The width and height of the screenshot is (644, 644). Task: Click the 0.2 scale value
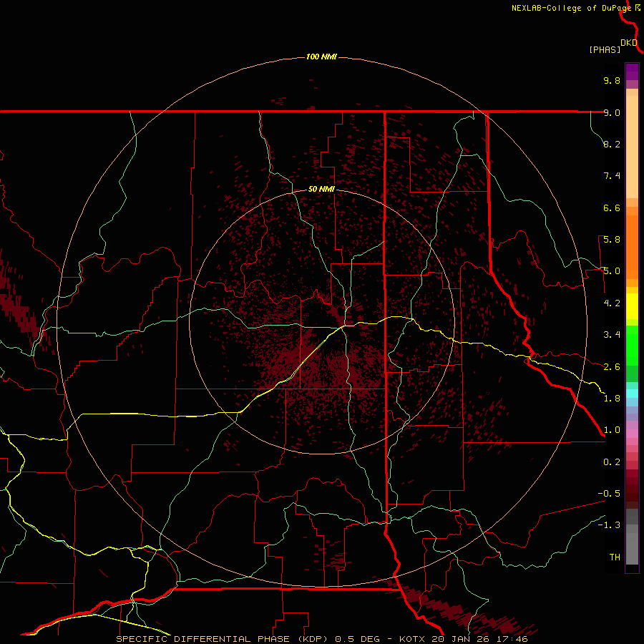pyautogui.click(x=612, y=462)
